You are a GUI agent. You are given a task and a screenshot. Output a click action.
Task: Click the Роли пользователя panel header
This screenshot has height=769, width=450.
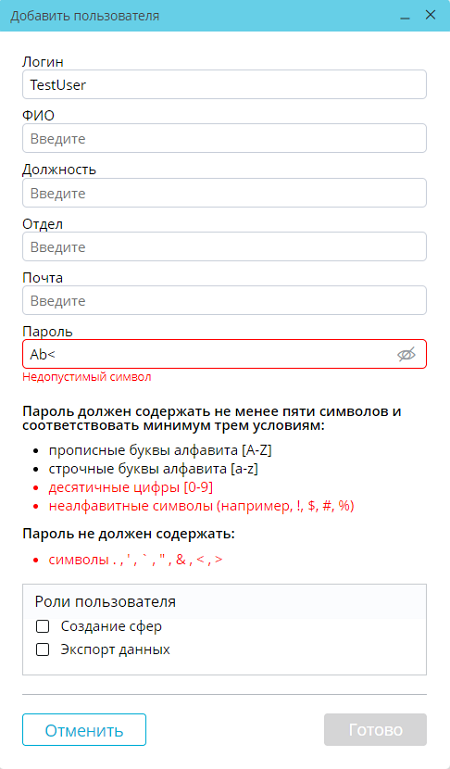click(224, 601)
